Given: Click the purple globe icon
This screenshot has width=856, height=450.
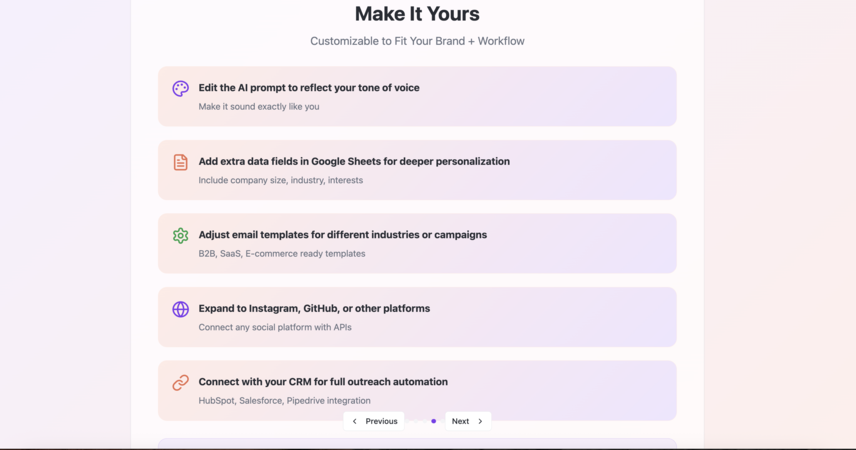Looking at the screenshot, I should pos(181,309).
